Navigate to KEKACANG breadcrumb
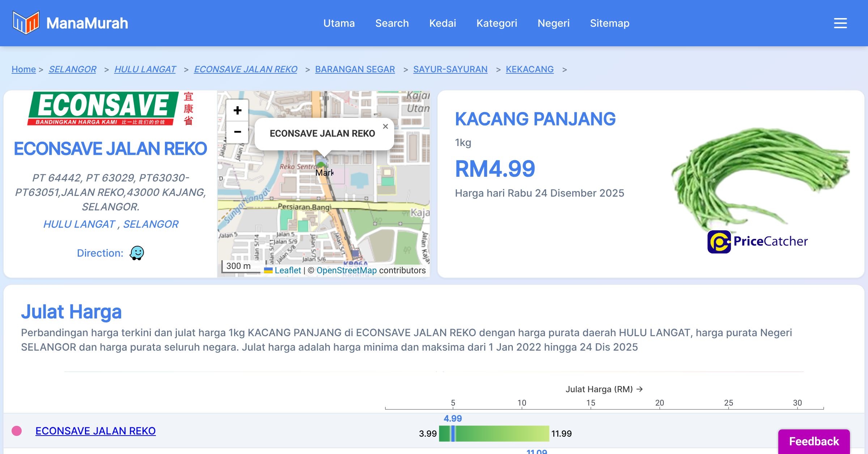This screenshot has height=454, width=868. click(x=529, y=69)
